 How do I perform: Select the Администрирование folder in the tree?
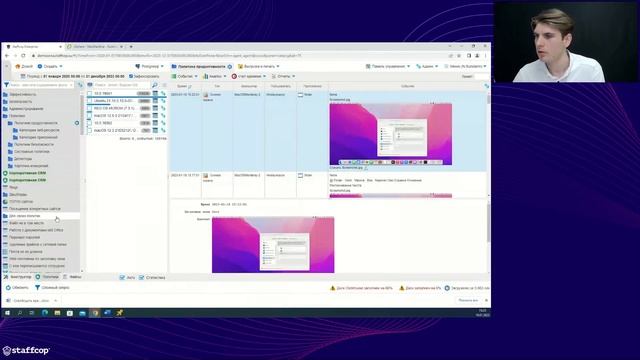pyautogui.click(x=23, y=109)
